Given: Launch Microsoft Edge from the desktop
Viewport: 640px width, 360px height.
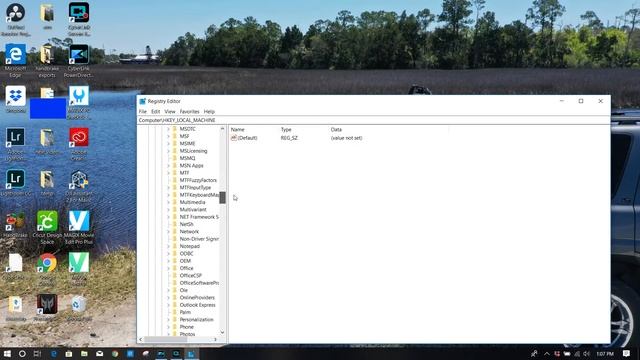Looking at the screenshot, I should pyautogui.click(x=16, y=54).
